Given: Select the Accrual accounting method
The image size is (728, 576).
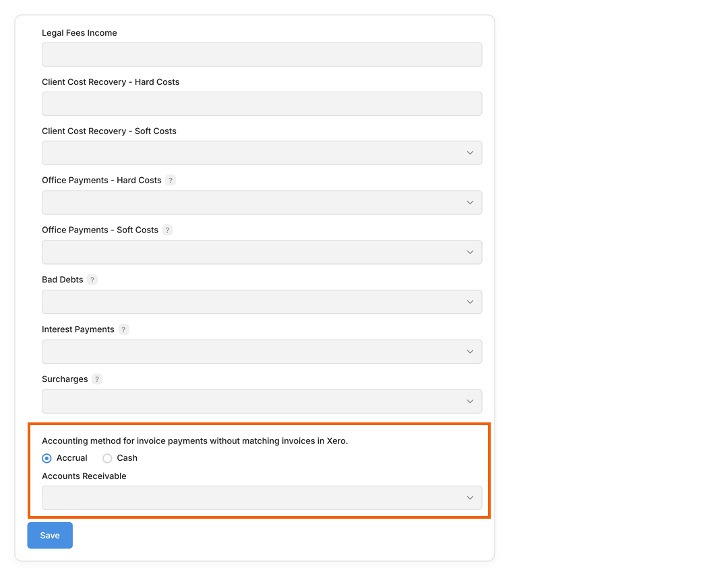Looking at the screenshot, I should click(x=47, y=458).
